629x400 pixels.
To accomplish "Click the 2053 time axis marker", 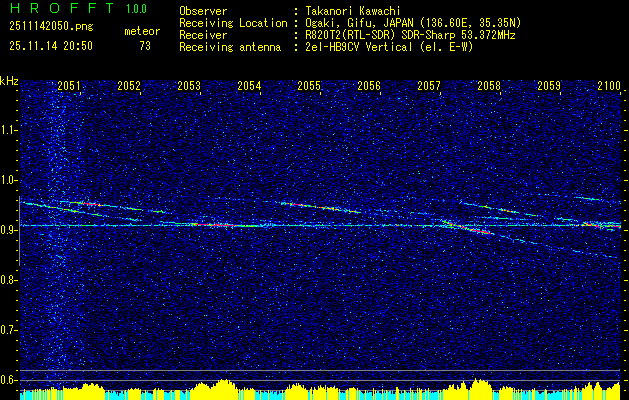I will pyautogui.click(x=189, y=86).
